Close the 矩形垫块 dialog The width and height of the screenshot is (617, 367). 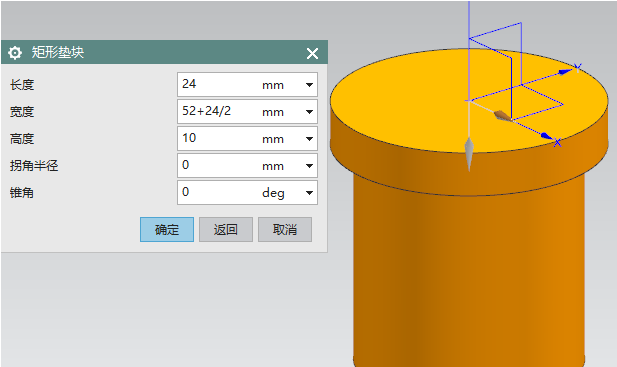312,53
